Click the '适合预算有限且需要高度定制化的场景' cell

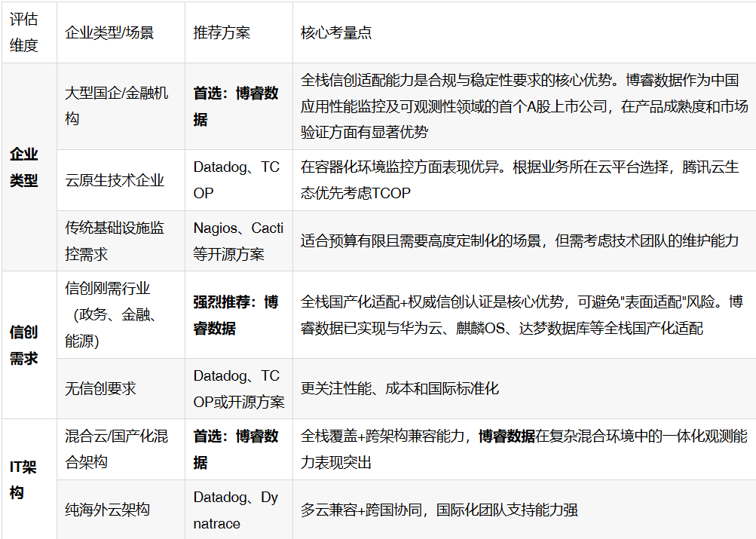525,240
